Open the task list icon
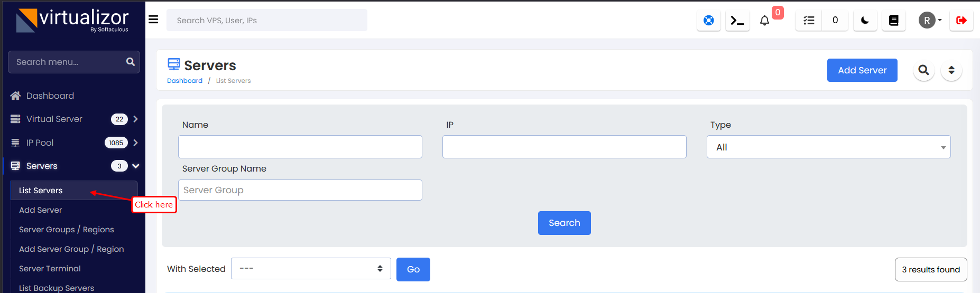Viewport: 980px width, 293px height. [x=809, y=21]
